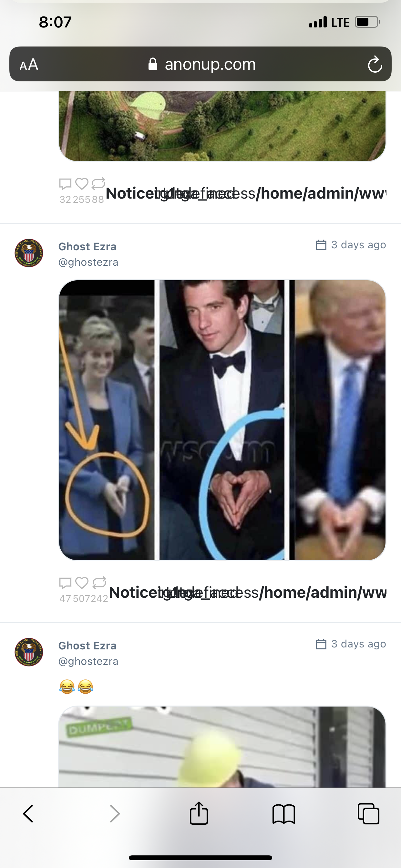Open the aerial green landscape image

222,126
